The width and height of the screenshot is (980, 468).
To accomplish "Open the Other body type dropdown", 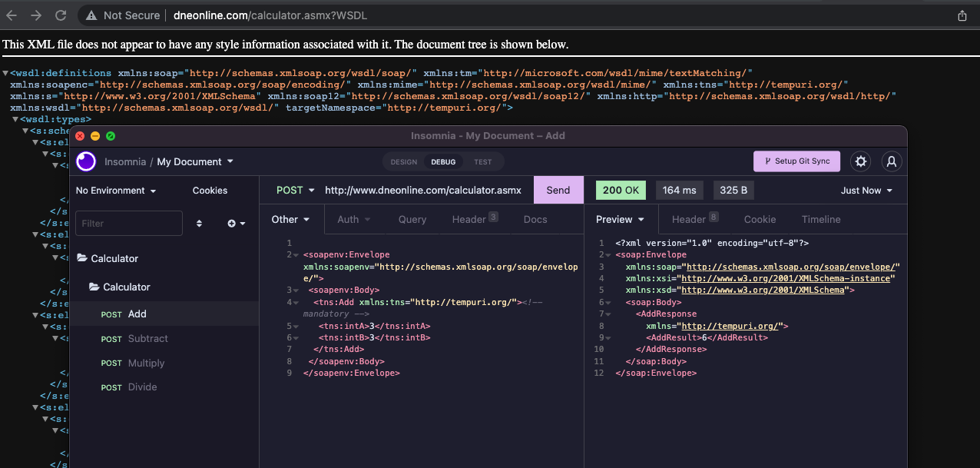I will [290, 219].
